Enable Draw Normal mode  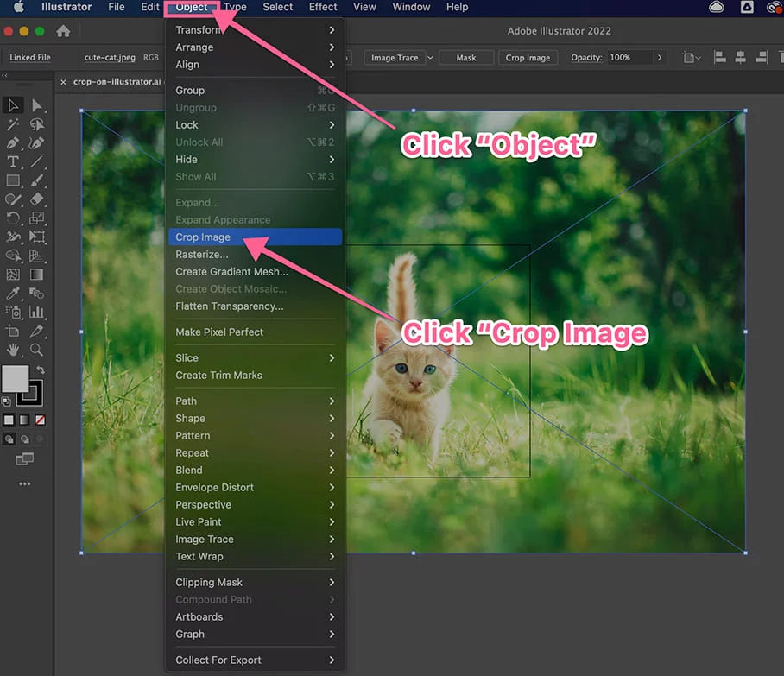pos(9,439)
